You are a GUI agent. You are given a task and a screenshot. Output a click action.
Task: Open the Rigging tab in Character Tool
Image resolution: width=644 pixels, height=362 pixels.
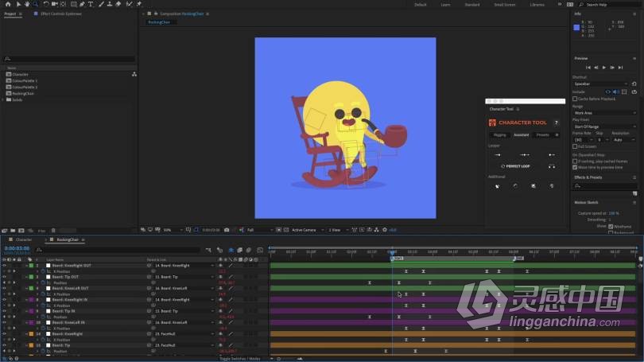pyautogui.click(x=499, y=134)
